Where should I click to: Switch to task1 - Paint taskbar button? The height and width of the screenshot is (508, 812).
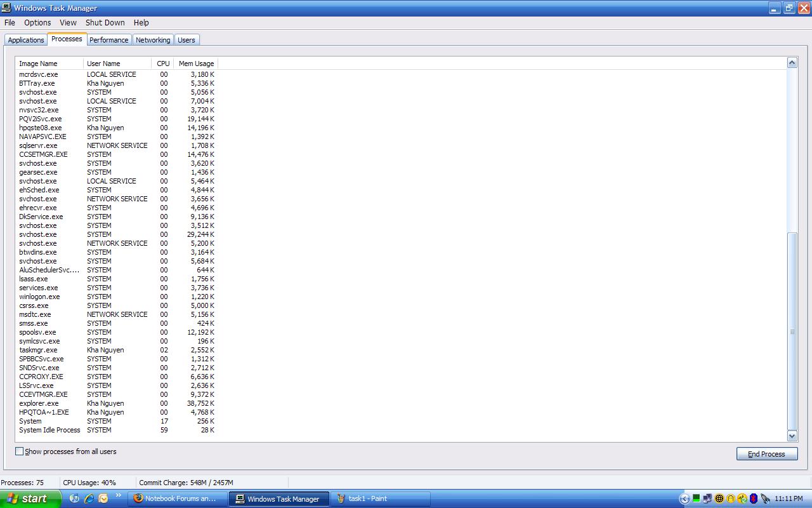pos(381,498)
